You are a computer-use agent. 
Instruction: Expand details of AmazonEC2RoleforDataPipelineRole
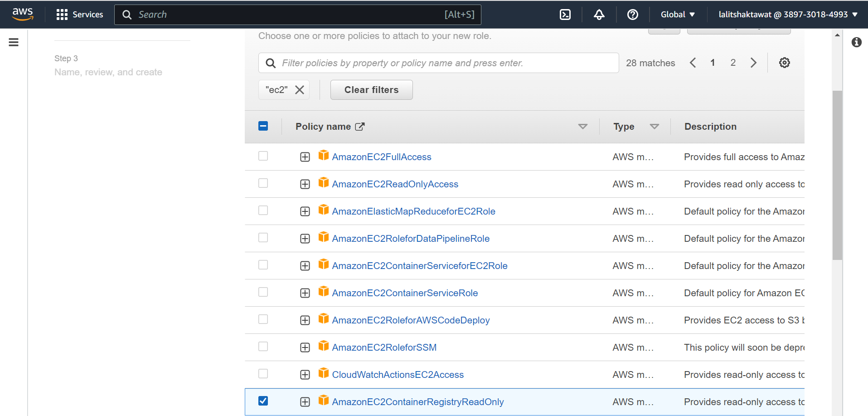305,239
